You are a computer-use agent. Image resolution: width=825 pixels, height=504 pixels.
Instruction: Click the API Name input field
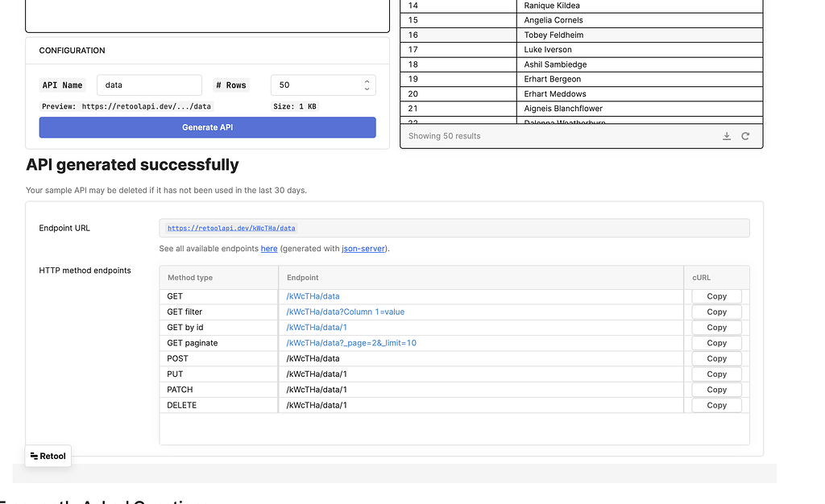tap(149, 85)
